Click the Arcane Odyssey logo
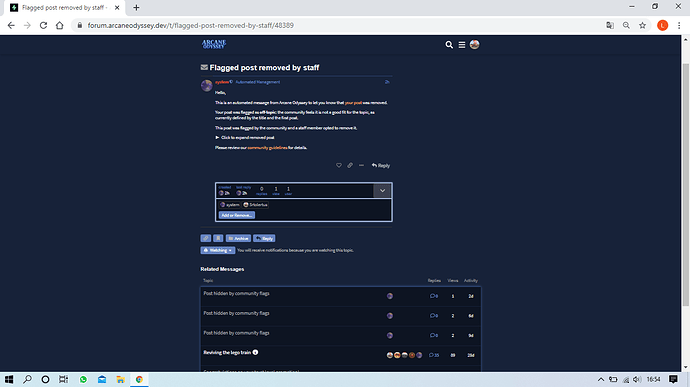Viewport: 690px width, 387px height. click(x=214, y=44)
